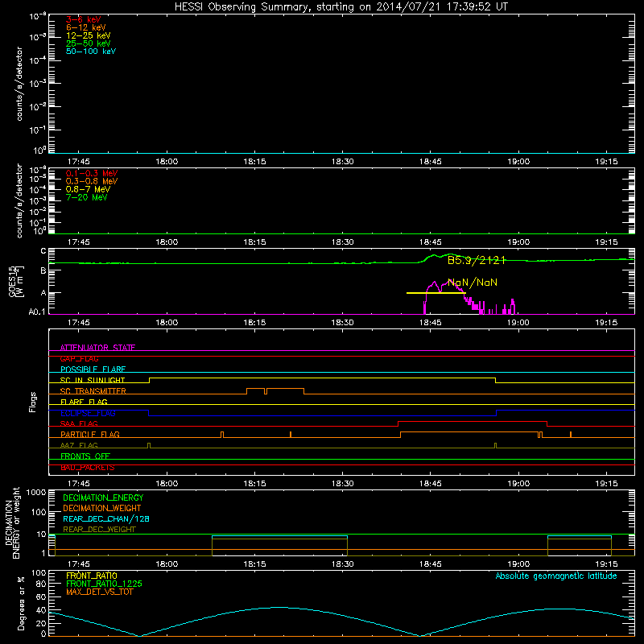
Task: Click the A0.1 tick on GOES axis
Action: point(37,312)
